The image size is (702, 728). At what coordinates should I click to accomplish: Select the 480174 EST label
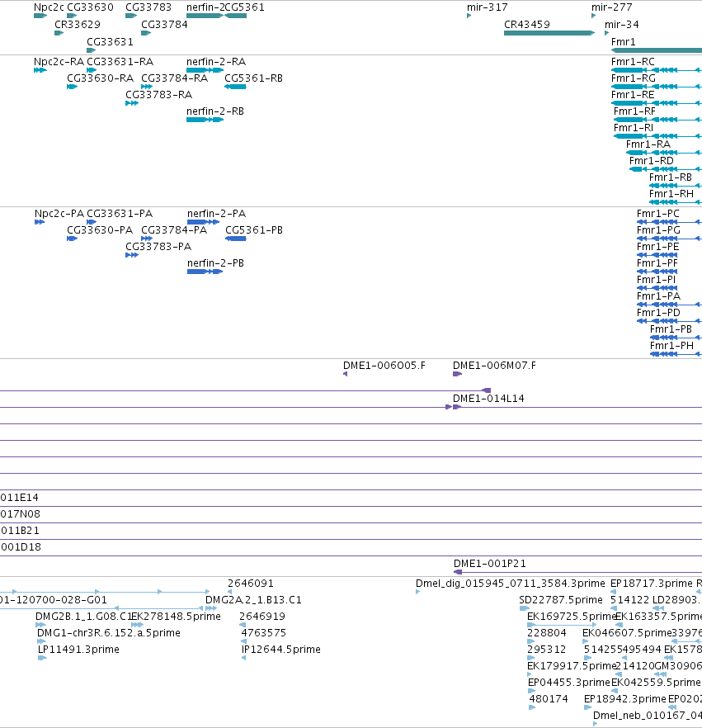pos(549,699)
